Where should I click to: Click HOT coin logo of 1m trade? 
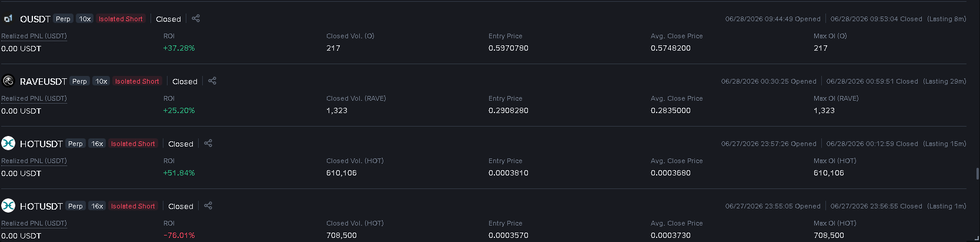8,205
